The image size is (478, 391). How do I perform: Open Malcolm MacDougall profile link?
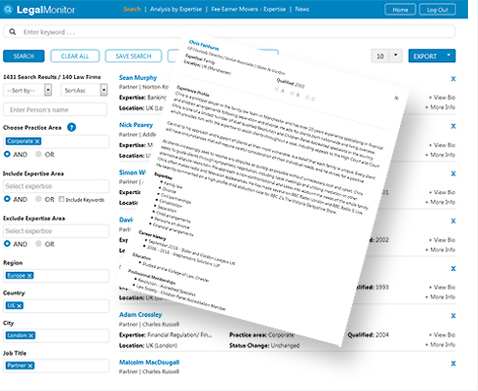149,362
